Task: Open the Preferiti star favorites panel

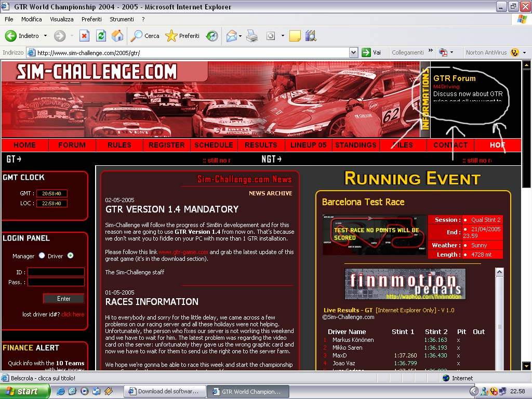Action: click(x=171, y=36)
